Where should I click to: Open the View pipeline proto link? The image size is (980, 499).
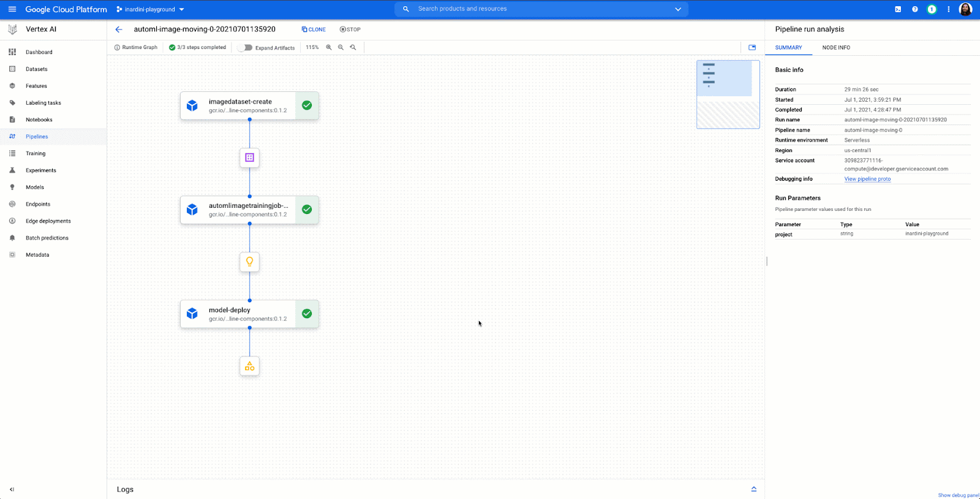click(x=867, y=179)
